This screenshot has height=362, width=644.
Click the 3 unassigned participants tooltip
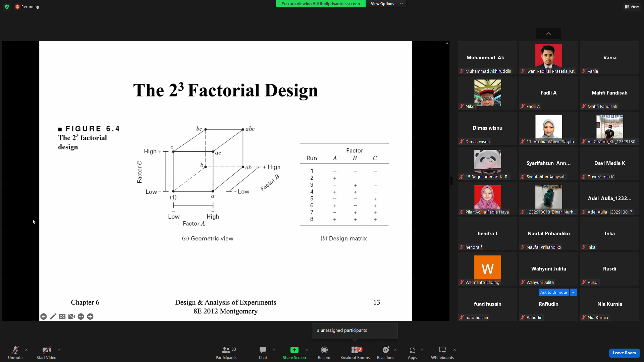pyautogui.click(x=355, y=330)
